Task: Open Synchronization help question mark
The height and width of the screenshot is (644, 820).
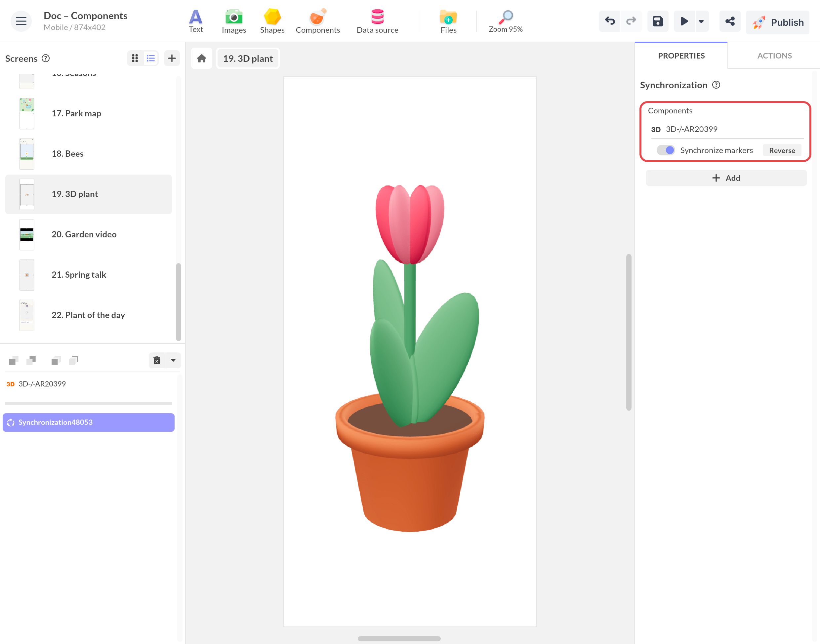Action: [716, 85]
